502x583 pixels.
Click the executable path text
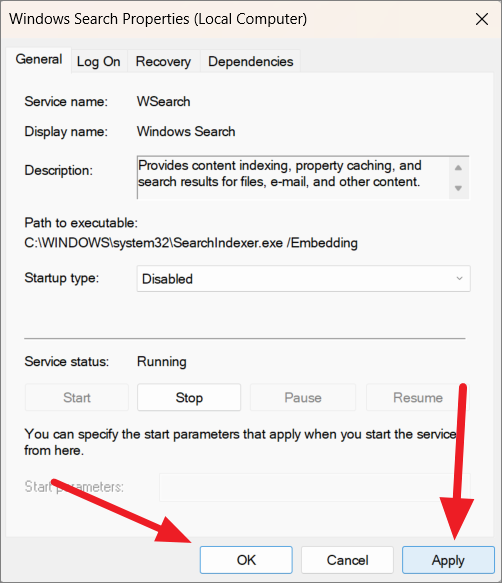[x=191, y=243]
